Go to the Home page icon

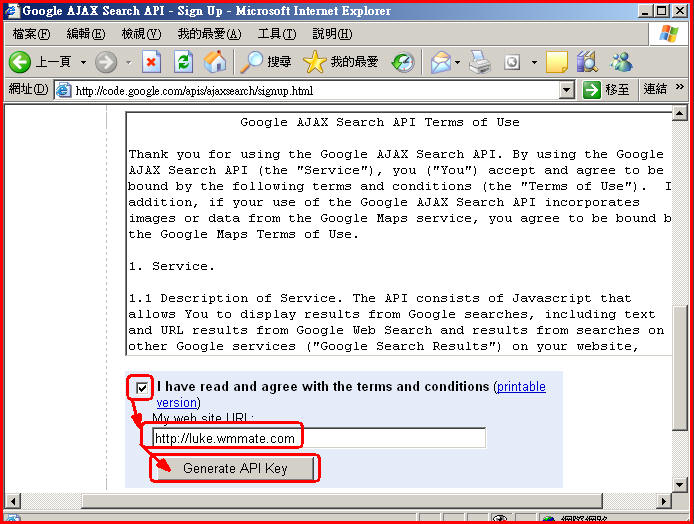click(x=214, y=62)
